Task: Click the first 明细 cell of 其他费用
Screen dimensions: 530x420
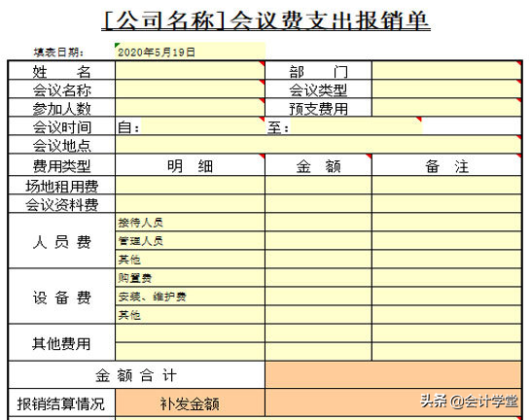Action: point(190,333)
